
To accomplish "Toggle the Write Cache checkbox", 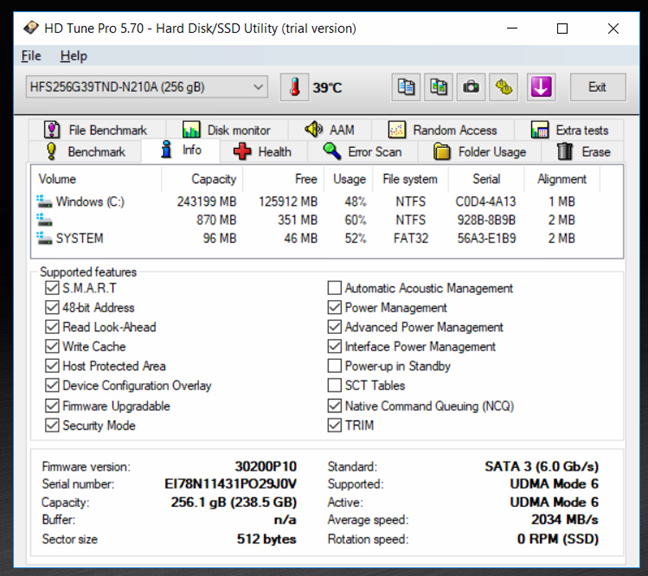I will click(x=52, y=346).
